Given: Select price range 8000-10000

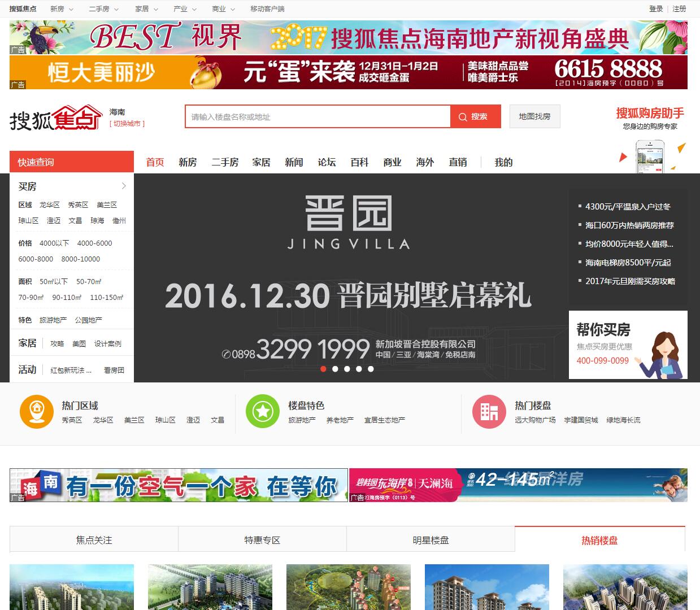Looking at the screenshot, I should click(80, 259).
